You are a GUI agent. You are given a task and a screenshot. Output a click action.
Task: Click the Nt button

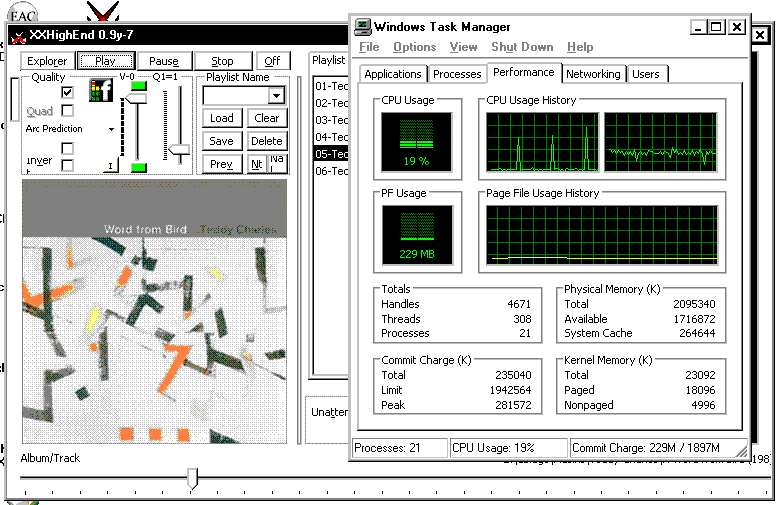[x=257, y=164]
